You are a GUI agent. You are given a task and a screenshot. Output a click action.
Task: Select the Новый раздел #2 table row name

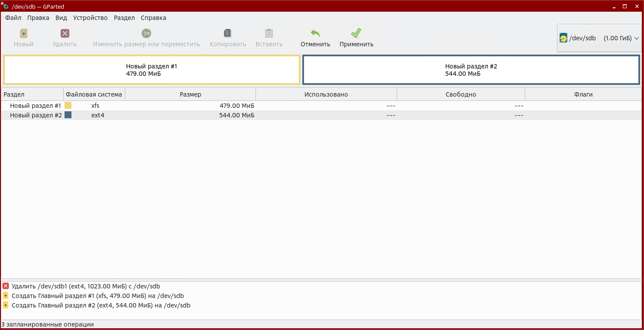click(x=36, y=115)
